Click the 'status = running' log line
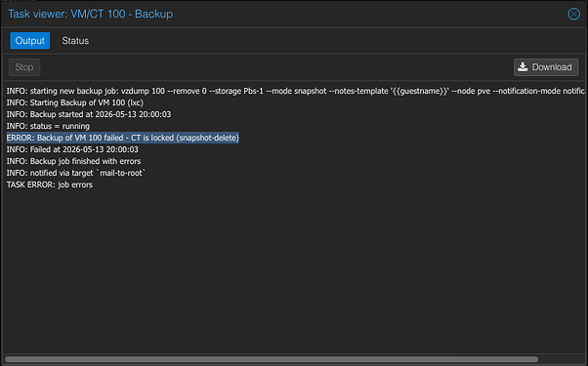 pos(48,126)
